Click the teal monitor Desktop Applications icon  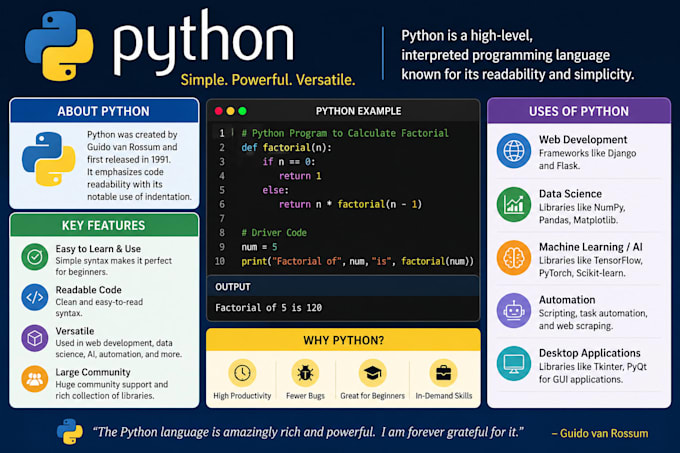514,364
